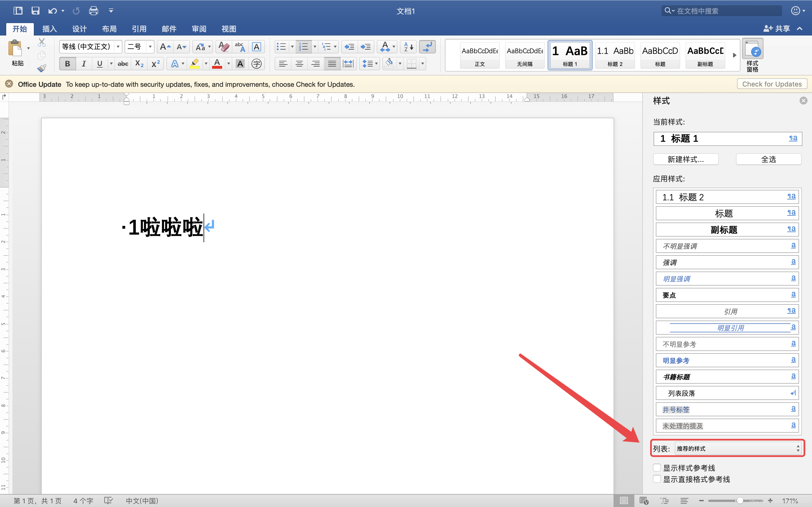The width and height of the screenshot is (812, 507).
Task: Open the font name 等线 dropdown
Action: (x=118, y=46)
